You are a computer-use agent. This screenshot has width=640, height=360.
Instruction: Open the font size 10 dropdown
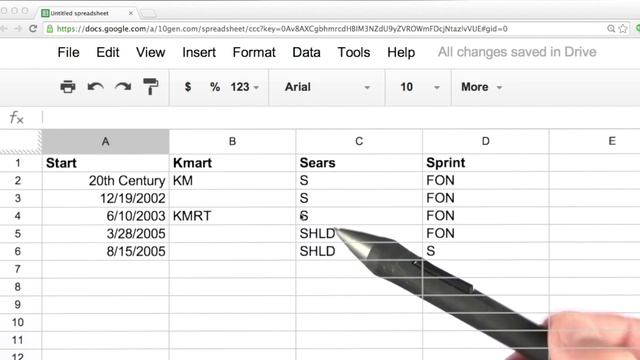pos(420,87)
